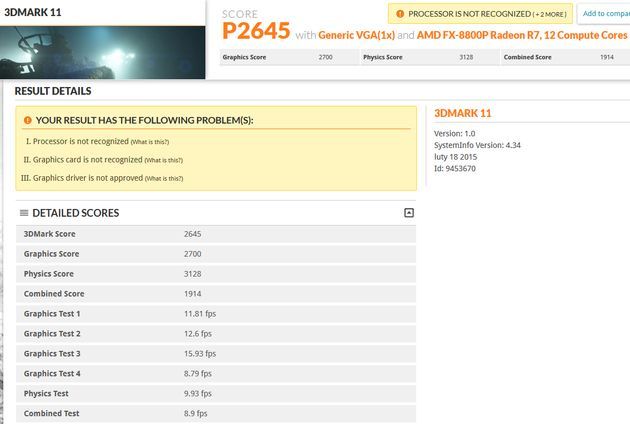Click the AMD FX-8800P Radeon R7 link
The image size is (630, 424).
(522, 35)
